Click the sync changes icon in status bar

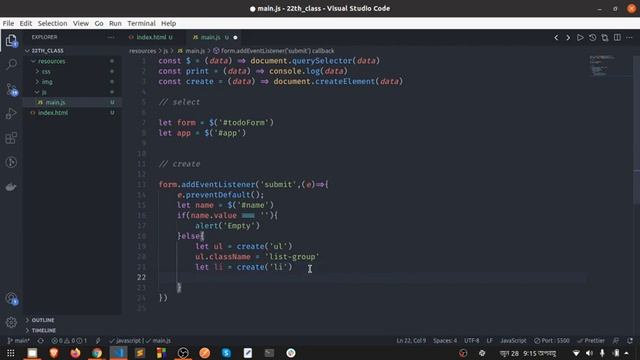click(x=40, y=340)
